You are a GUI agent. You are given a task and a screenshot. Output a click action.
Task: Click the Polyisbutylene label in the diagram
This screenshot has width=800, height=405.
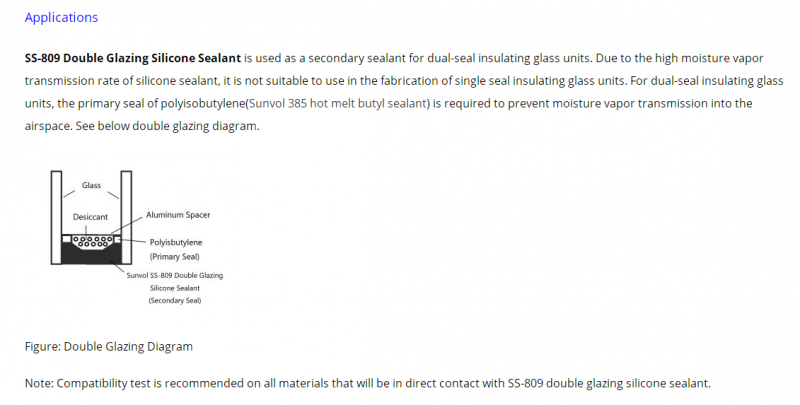[x=176, y=242]
